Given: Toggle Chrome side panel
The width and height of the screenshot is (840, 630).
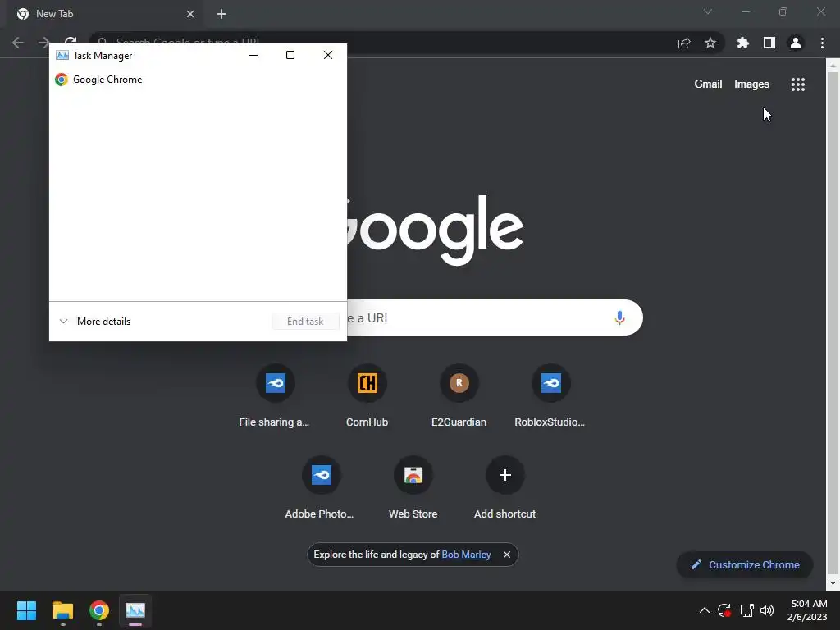Looking at the screenshot, I should coord(769,43).
